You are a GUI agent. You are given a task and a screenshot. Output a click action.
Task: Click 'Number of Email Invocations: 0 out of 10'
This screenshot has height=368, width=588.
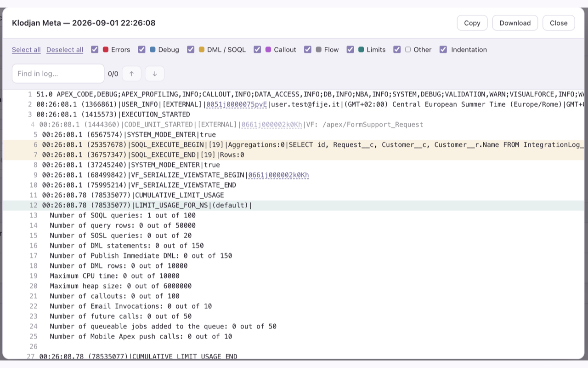[131, 307]
